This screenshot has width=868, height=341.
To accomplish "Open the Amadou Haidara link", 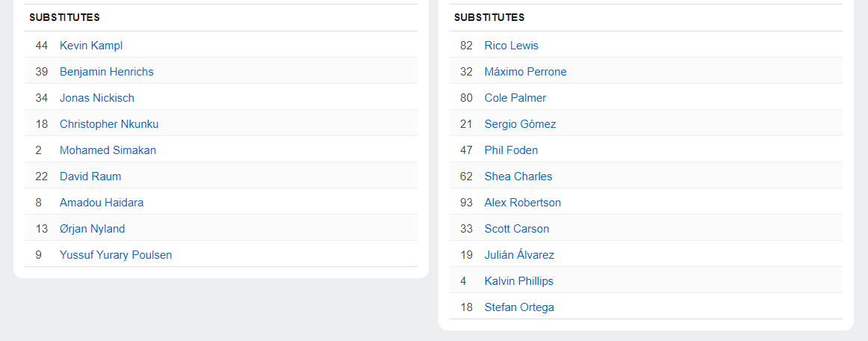I will coord(102,203).
